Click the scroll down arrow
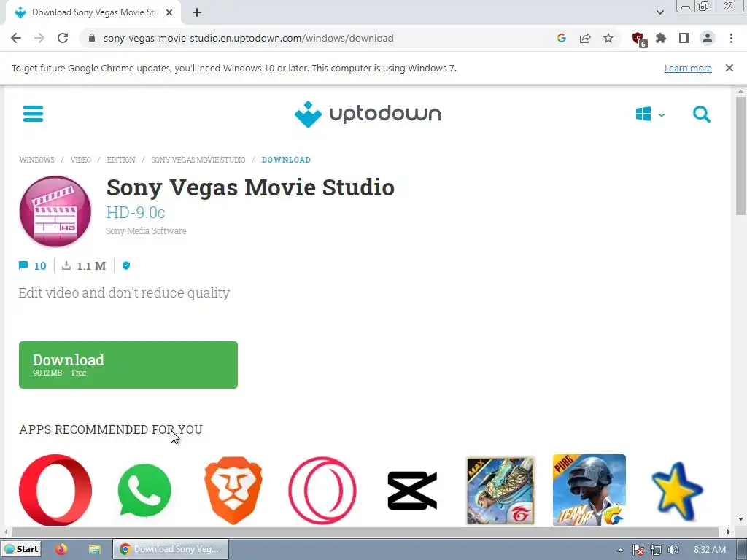 (x=740, y=519)
